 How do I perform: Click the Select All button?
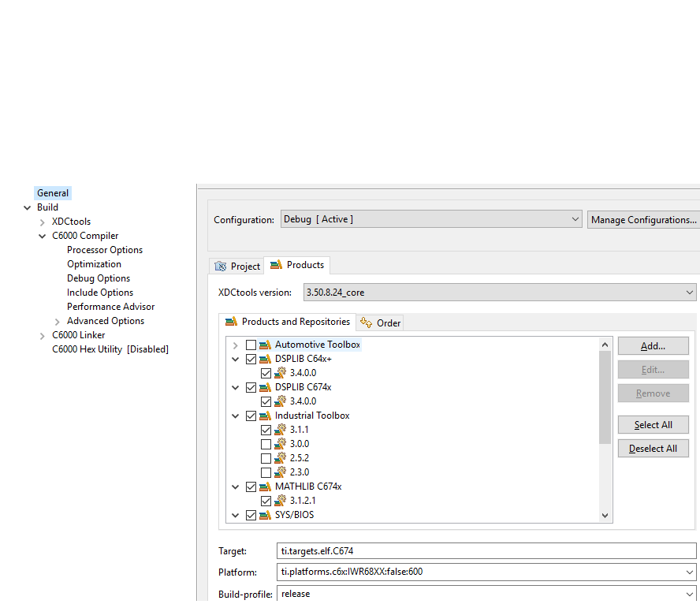pyautogui.click(x=653, y=424)
